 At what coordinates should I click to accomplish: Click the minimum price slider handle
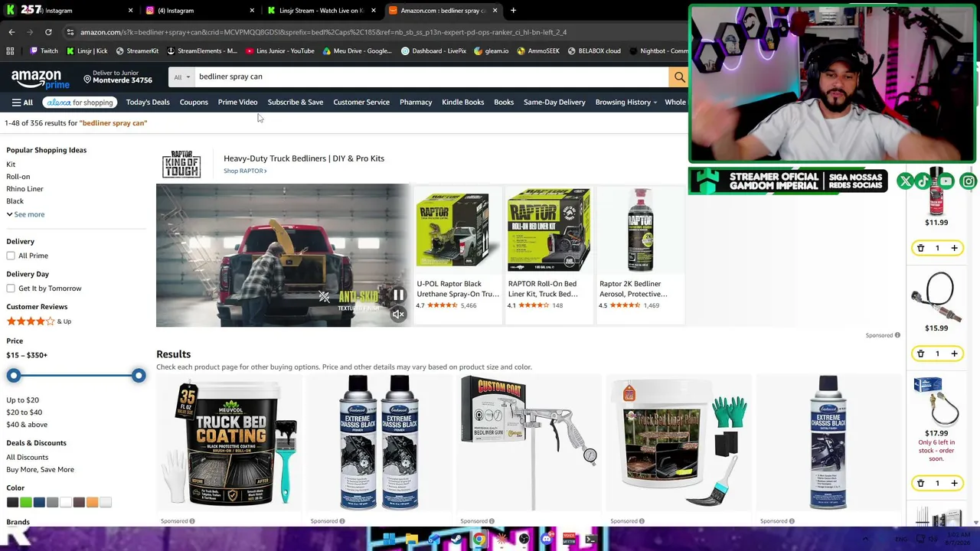click(x=14, y=376)
